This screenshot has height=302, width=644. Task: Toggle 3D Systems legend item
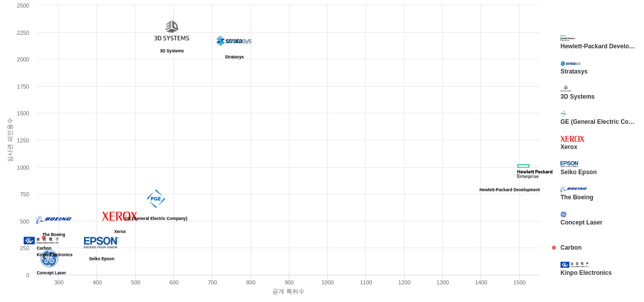(x=577, y=97)
